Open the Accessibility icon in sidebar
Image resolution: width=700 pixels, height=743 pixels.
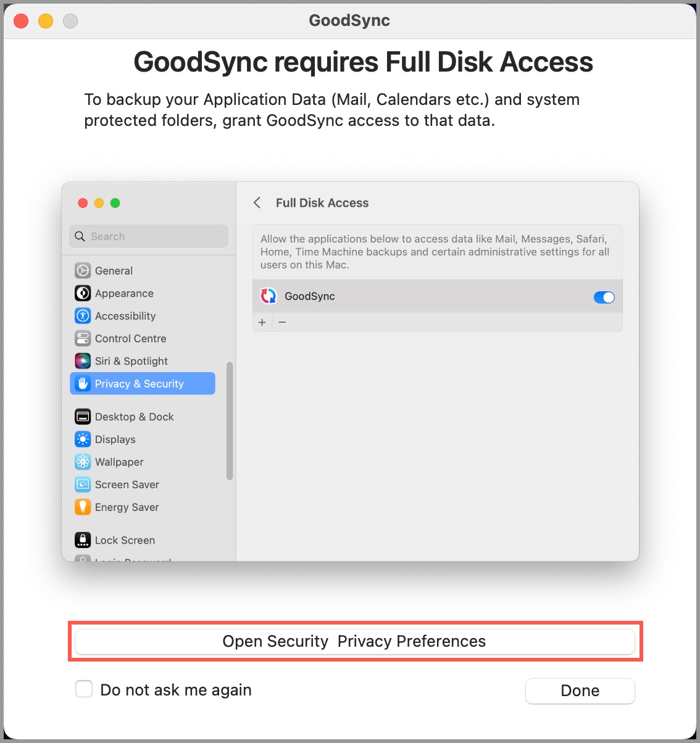[x=83, y=316]
